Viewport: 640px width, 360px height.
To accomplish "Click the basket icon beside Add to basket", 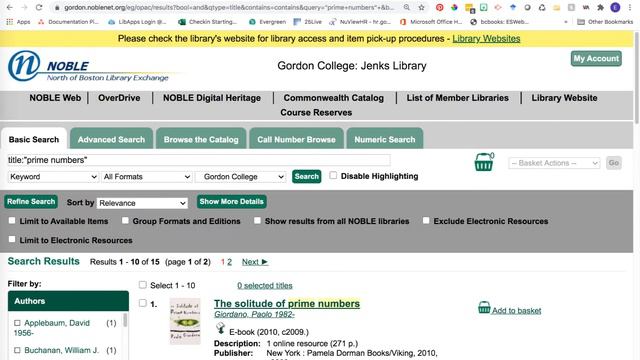I will (484, 307).
